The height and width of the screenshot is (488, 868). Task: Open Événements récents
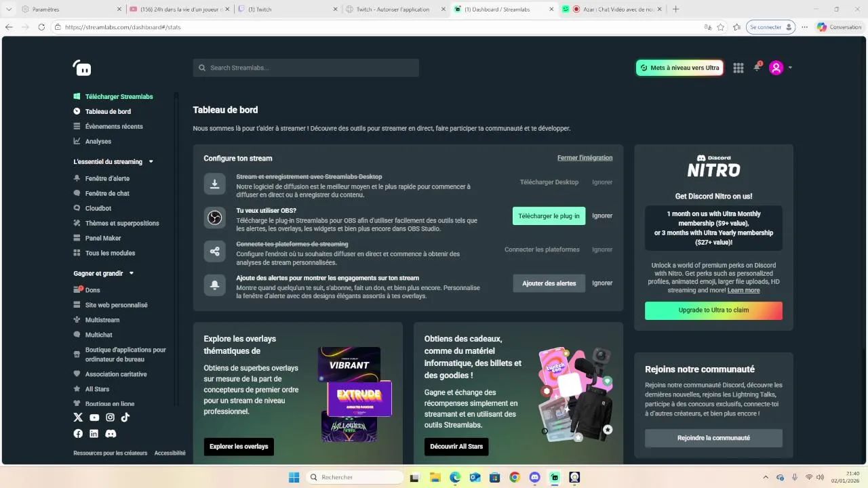click(x=108, y=127)
